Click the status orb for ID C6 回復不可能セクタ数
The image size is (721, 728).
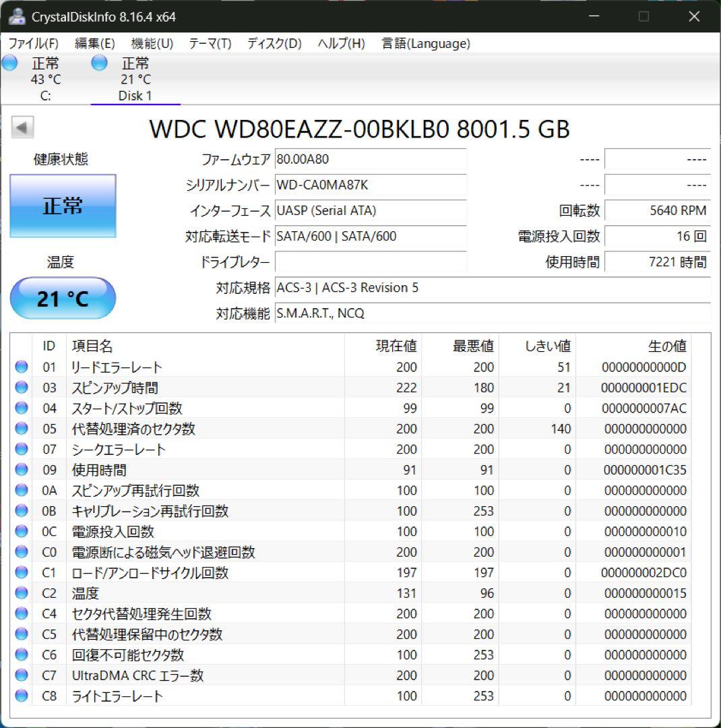click(22, 654)
